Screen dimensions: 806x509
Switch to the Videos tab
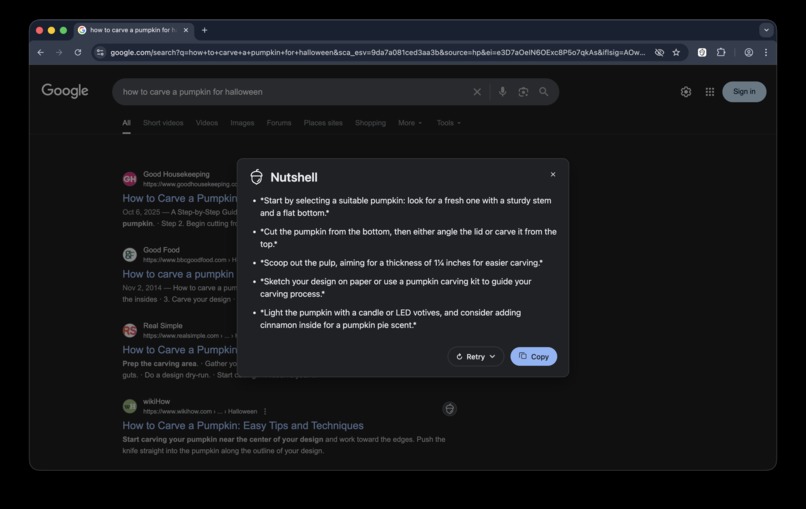tap(207, 123)
